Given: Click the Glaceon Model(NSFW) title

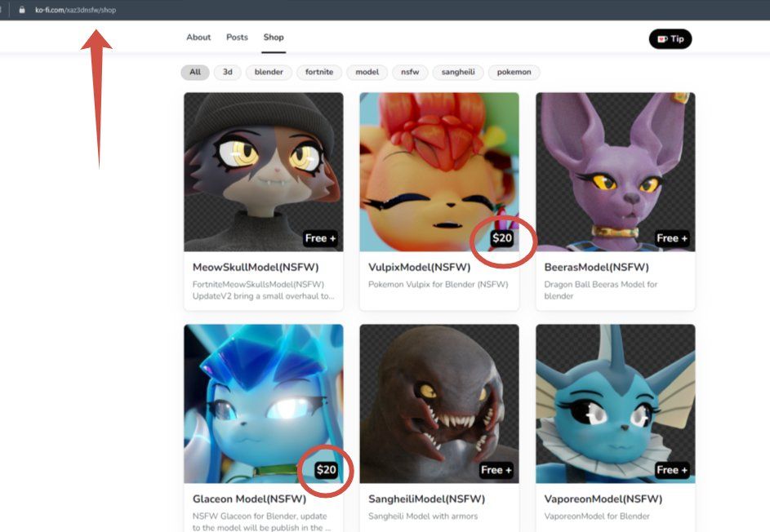Looking at the screenshot, I should pyautogui.click(x=250, y=499).
